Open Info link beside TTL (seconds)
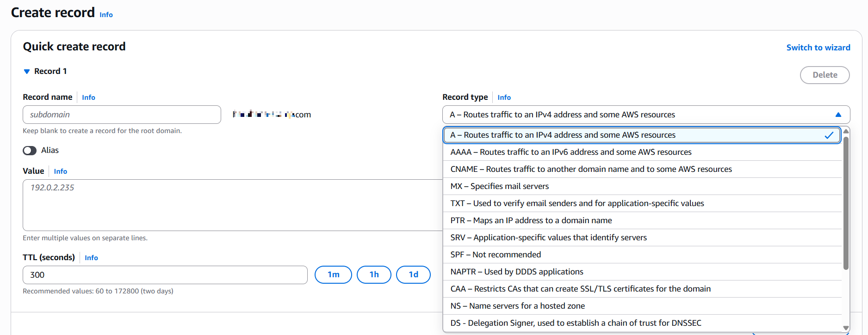The width and height of the screenshot is (868, 335). [91, 258]
